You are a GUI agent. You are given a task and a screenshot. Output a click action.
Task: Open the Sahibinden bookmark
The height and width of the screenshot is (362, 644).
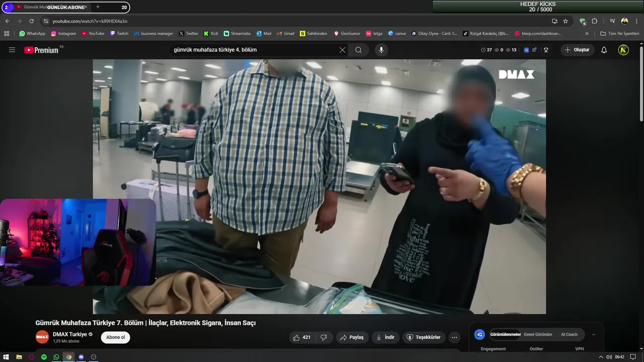[313, 34]
